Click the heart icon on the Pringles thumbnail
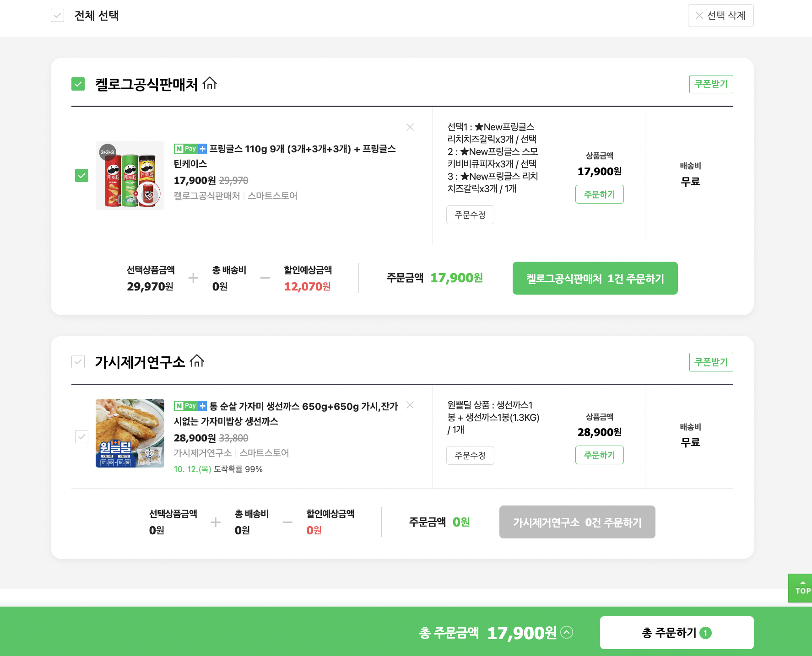Screen dimensions: 812x656 [149, 195]
